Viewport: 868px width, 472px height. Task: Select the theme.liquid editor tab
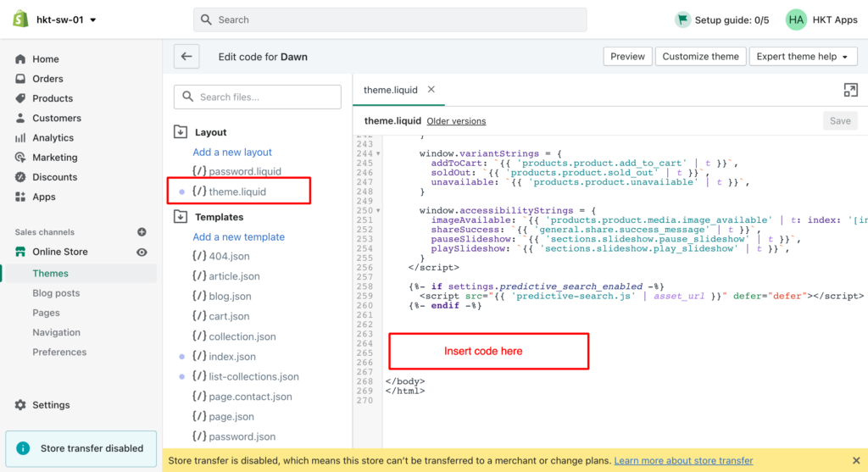point(390,90)
